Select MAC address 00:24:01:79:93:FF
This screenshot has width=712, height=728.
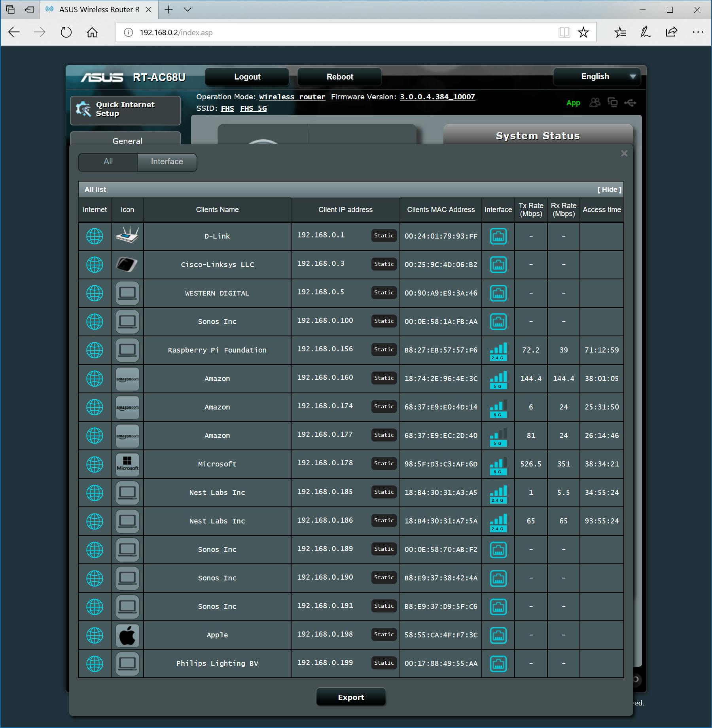click(441, 236)
